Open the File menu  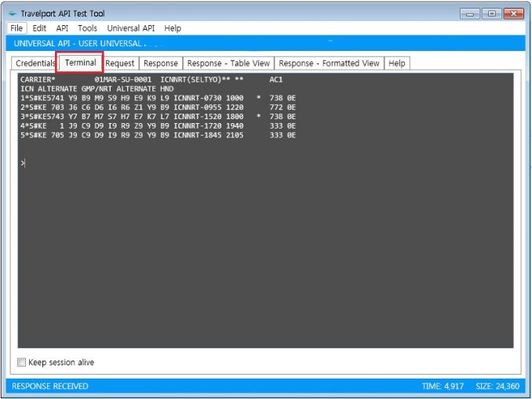pyautogui.click(x=16, y=28)
